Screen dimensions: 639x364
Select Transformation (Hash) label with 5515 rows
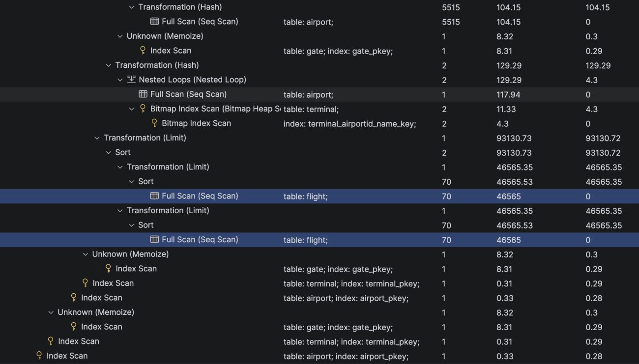180,7
